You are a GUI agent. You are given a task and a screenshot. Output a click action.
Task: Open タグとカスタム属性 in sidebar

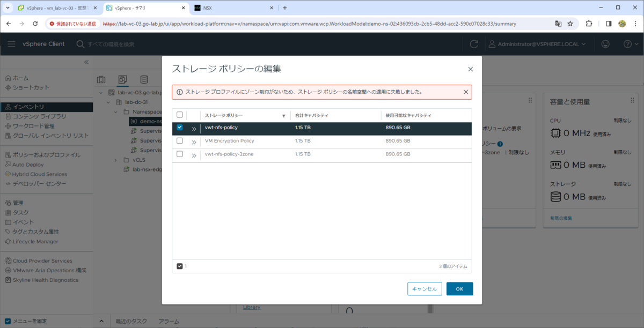click(x=32, y=232)
